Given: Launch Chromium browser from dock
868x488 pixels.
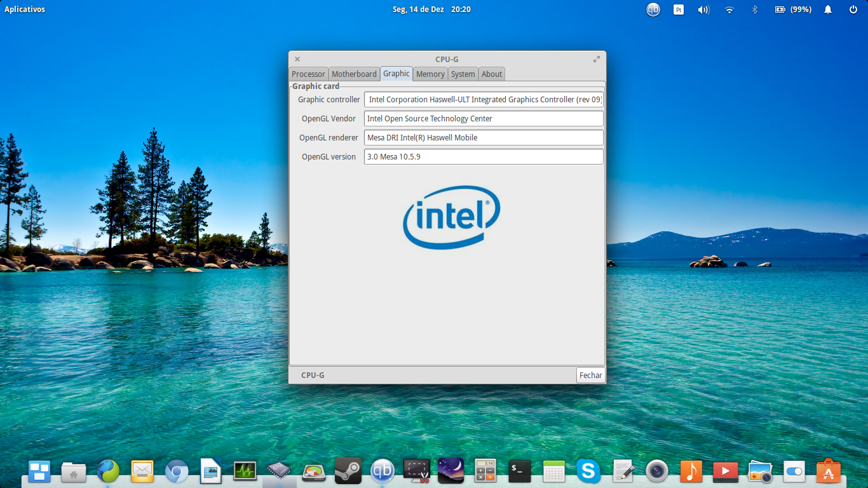Looking at the screenshot, I should pyautogui.click(x=177, y=471).
